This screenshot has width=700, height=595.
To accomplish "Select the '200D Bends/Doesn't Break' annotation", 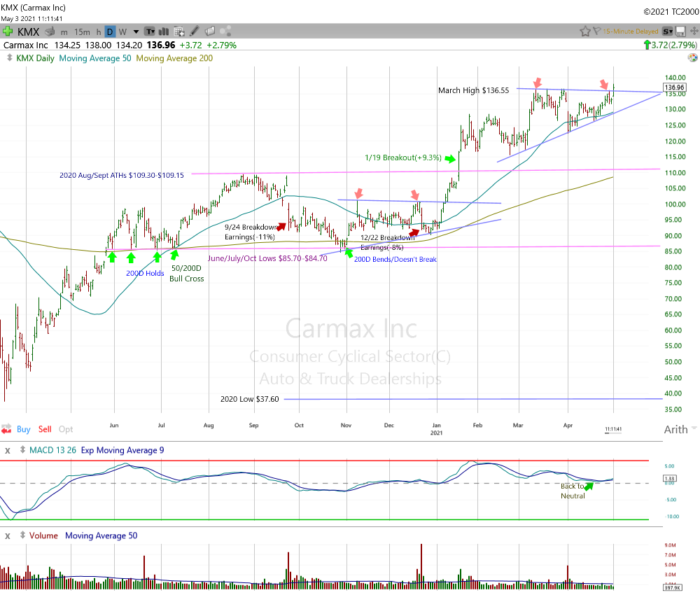I will (x=395, y=259).
